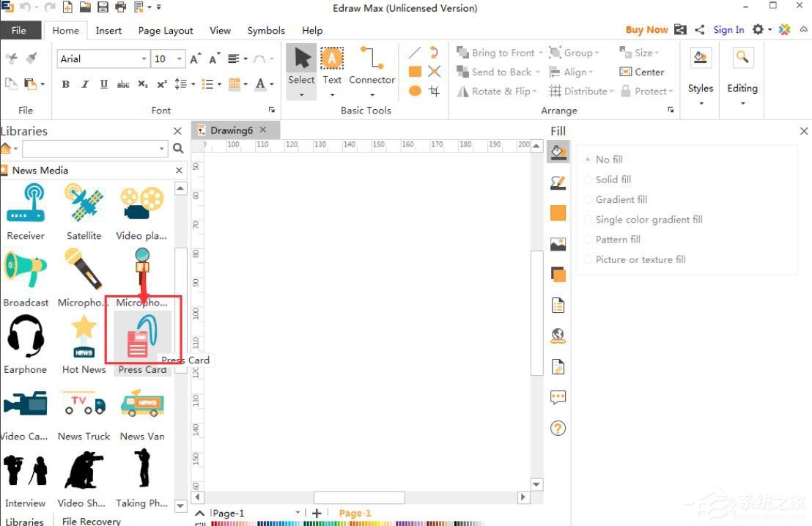
Task: Apply italic formatting
Action: [x=85, y=84]
